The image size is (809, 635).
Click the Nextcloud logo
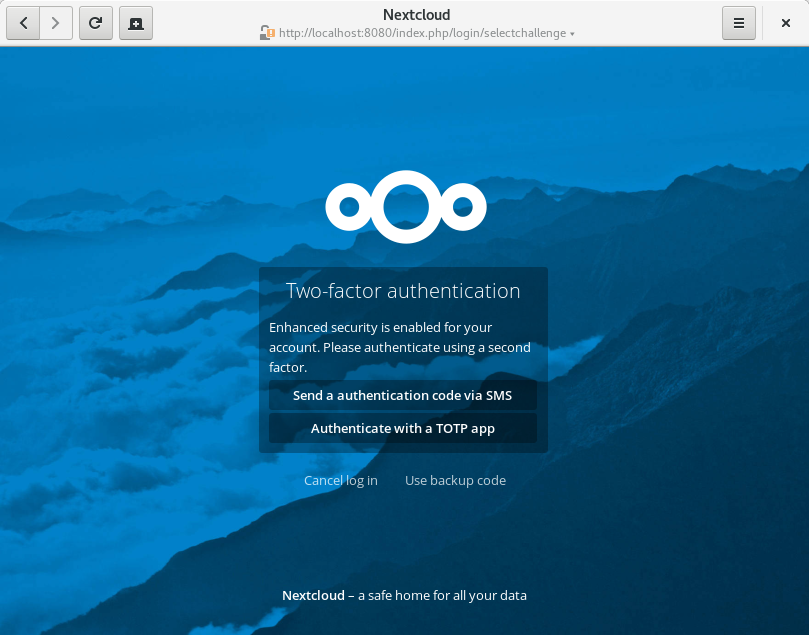point(406,206)
